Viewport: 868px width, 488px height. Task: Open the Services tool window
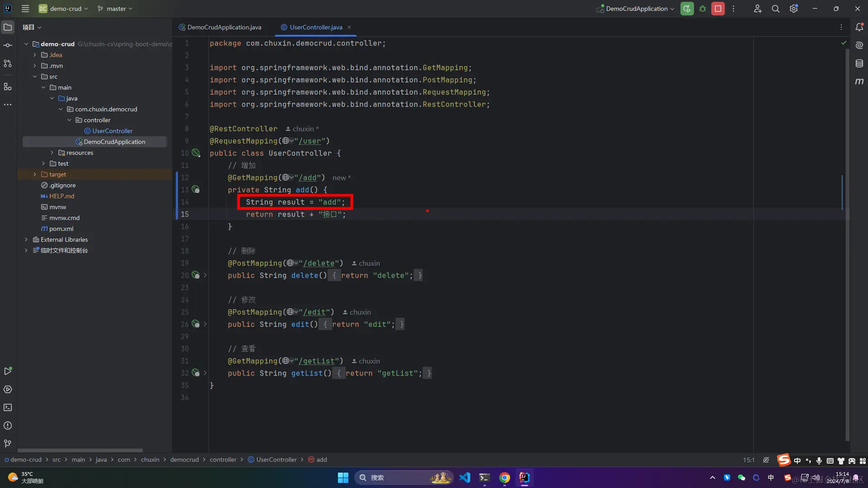point(8,389)
